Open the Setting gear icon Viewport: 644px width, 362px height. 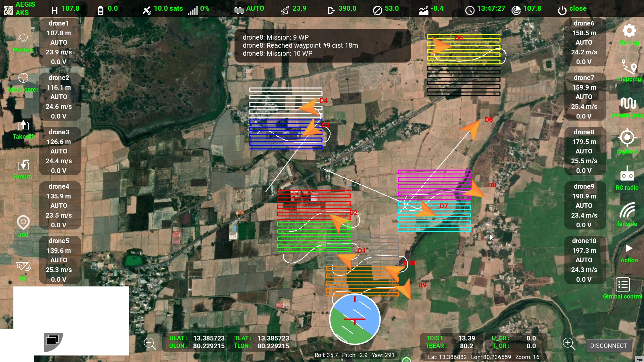[x=629, y=31]
